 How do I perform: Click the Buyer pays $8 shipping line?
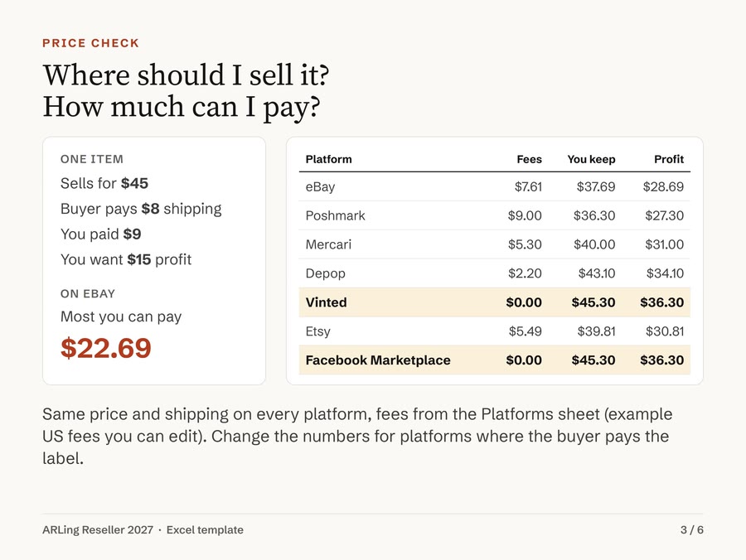pyautogui.click(x=141, y=209)
